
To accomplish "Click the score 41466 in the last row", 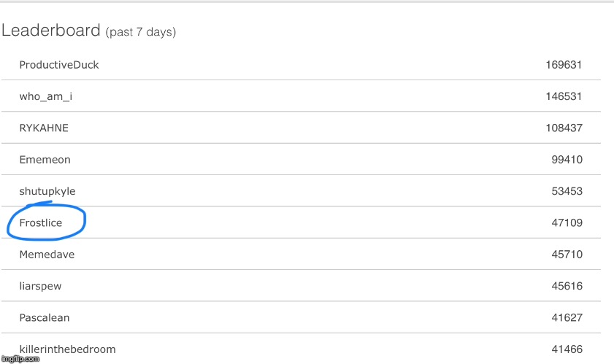I will [x=567, y=349].
